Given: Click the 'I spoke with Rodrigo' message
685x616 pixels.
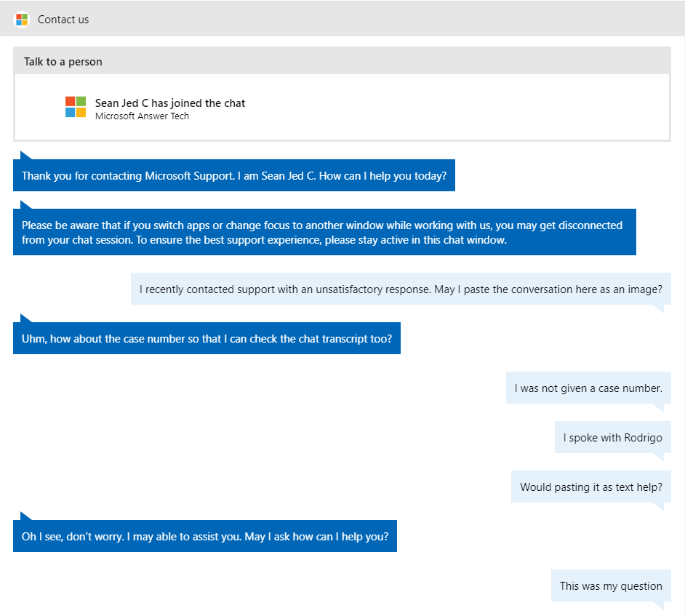Looking at the screenshot, I should [612, 438].
